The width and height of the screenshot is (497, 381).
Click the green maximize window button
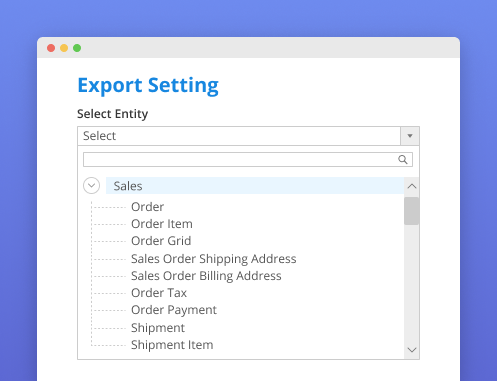(77, 48)
